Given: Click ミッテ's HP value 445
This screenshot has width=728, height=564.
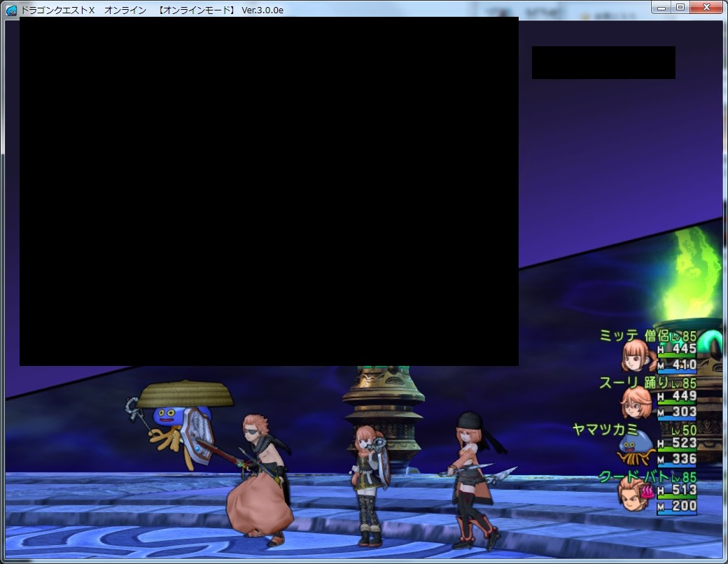Looking at the screenshot, I should click(685, 348).
